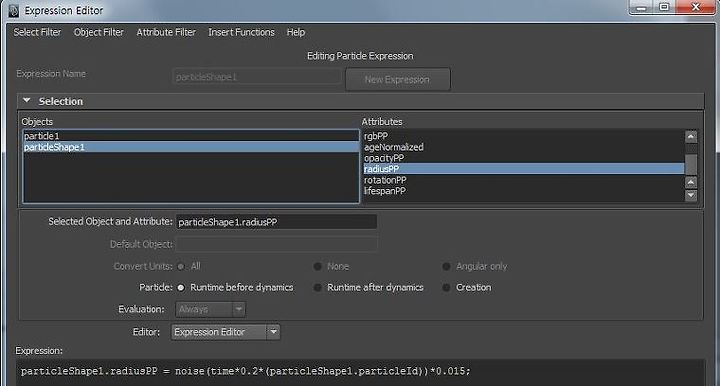The image size is (720, 386).
Task: Click the Attributes list scroll down arrow
Action: (691, 195)
